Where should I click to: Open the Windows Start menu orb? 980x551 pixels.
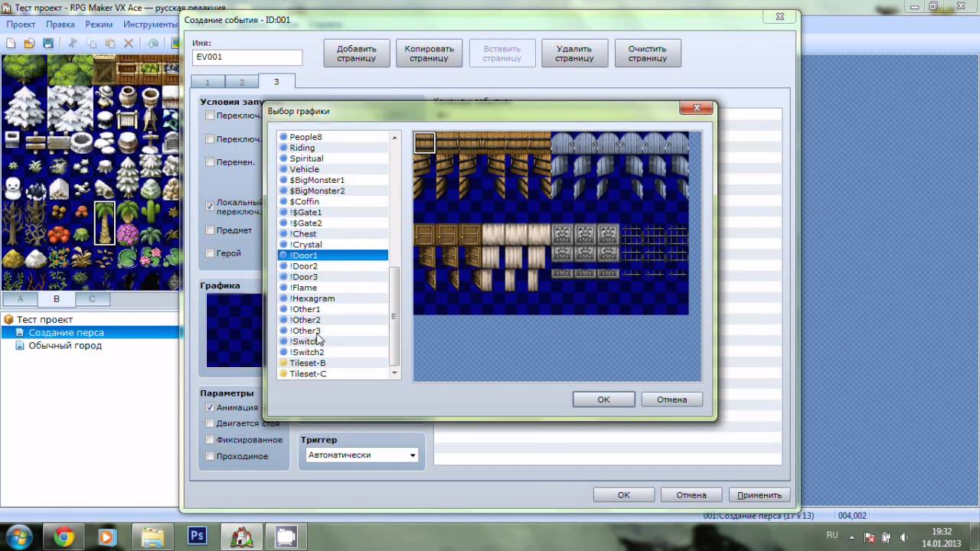(x=18, y=536)
